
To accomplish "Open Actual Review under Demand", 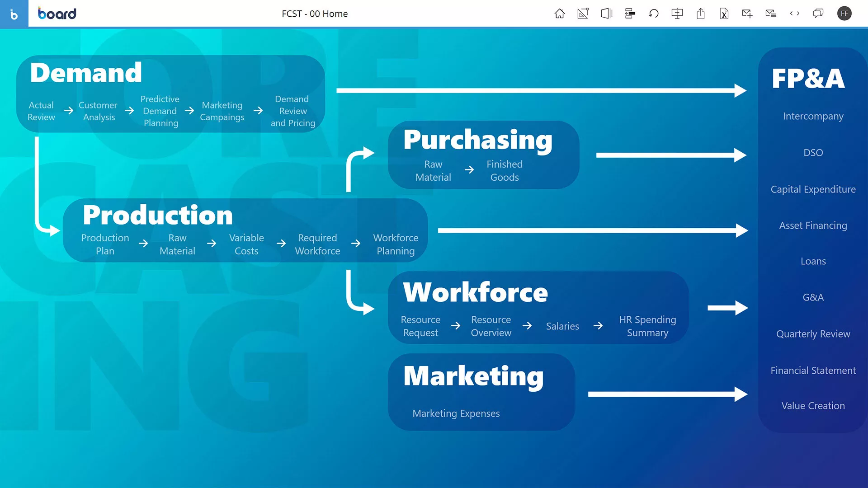I will 41,111.
